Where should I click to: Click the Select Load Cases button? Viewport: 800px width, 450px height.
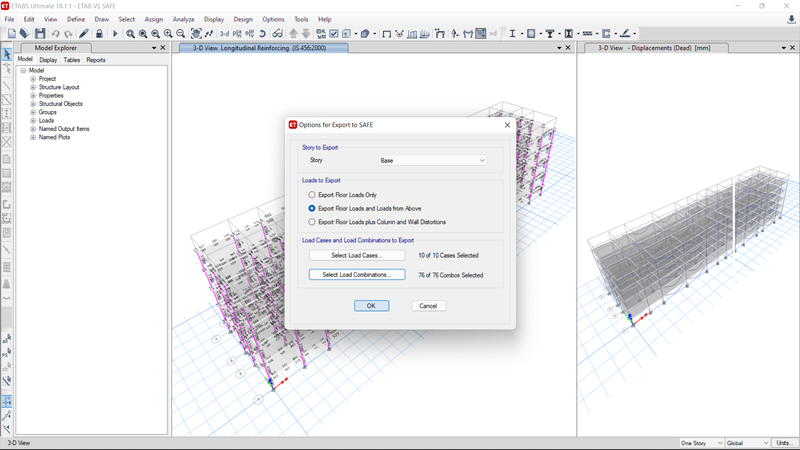coord(357,256)
